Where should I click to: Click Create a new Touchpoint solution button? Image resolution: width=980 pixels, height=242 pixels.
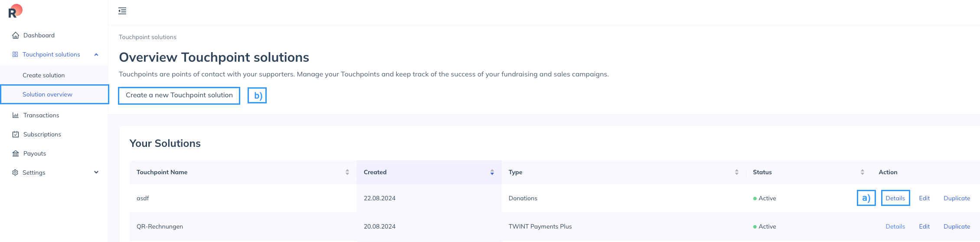point(179,95)
